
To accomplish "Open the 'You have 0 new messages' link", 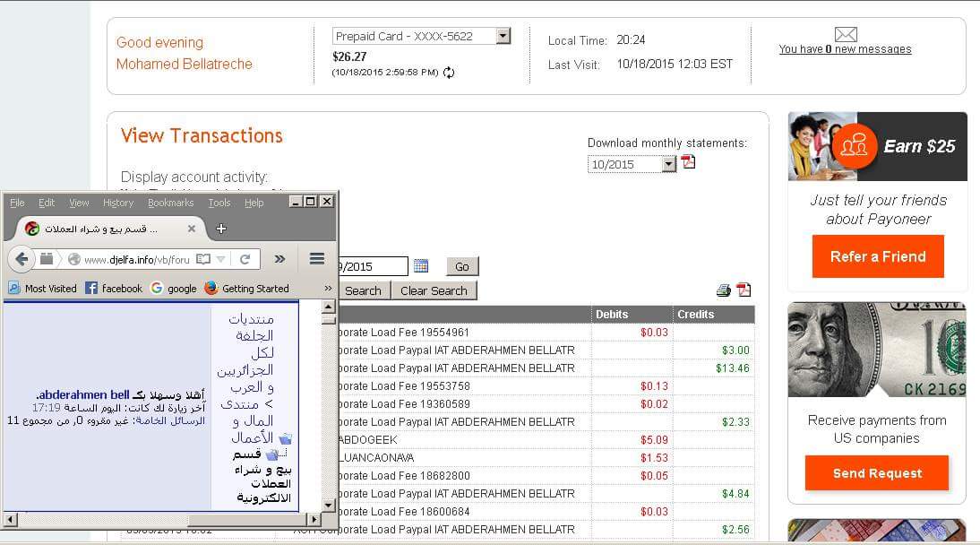I will (x=845, y=48).
